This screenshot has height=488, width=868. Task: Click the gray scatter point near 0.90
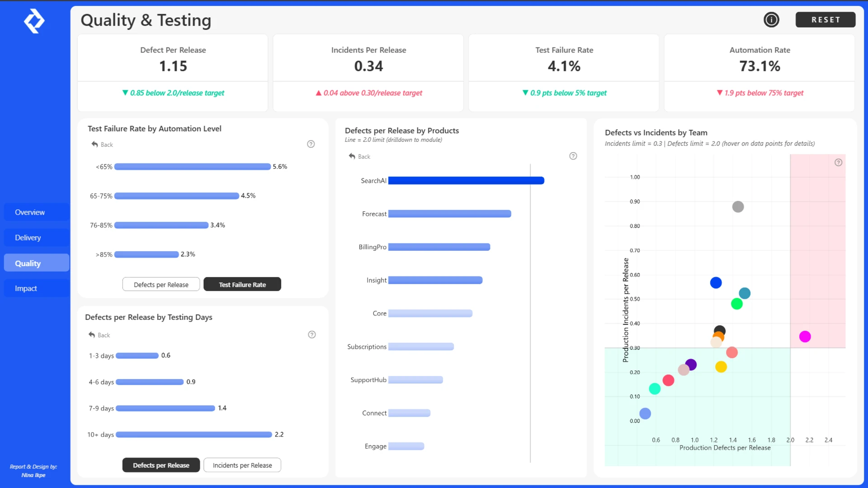coord(738,207)
